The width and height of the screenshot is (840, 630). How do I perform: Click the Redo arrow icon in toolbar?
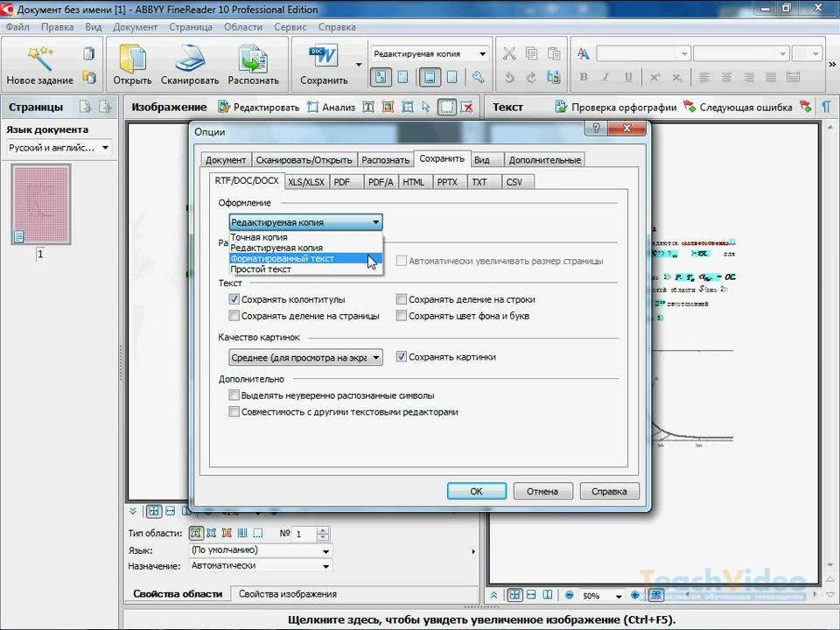click(531, 77)
